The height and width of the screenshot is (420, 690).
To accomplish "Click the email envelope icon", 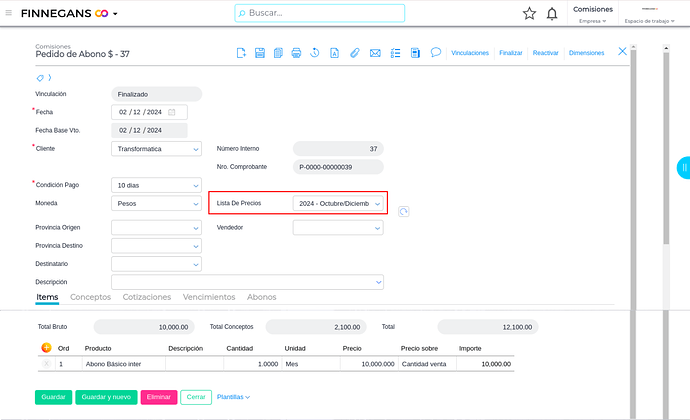I will (x=375, y=52).
